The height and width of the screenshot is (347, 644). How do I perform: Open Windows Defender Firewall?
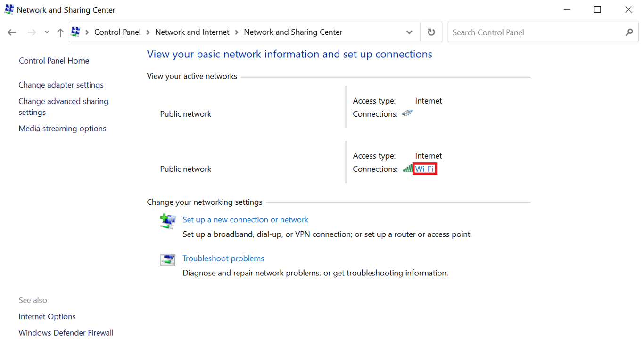(x=66, y=332)
